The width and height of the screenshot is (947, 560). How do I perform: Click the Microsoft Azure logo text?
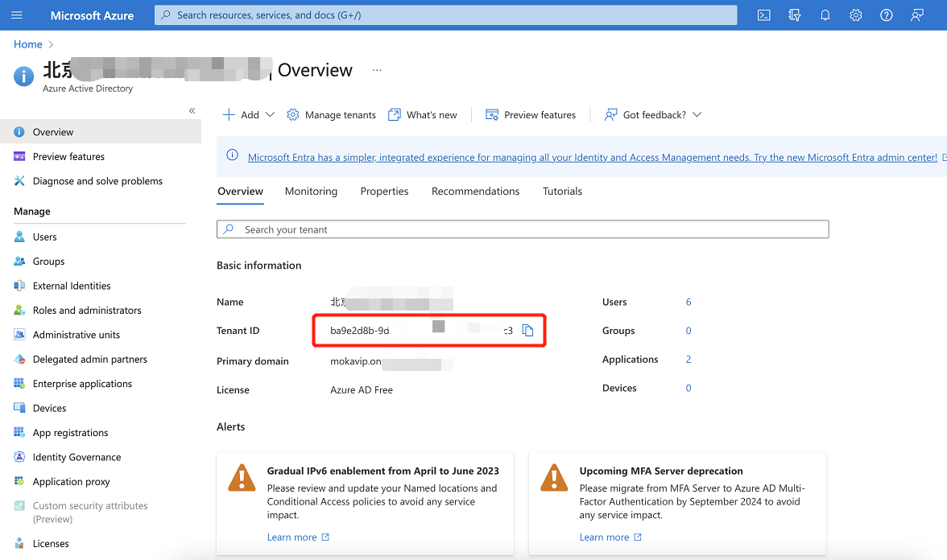point(92,16)
